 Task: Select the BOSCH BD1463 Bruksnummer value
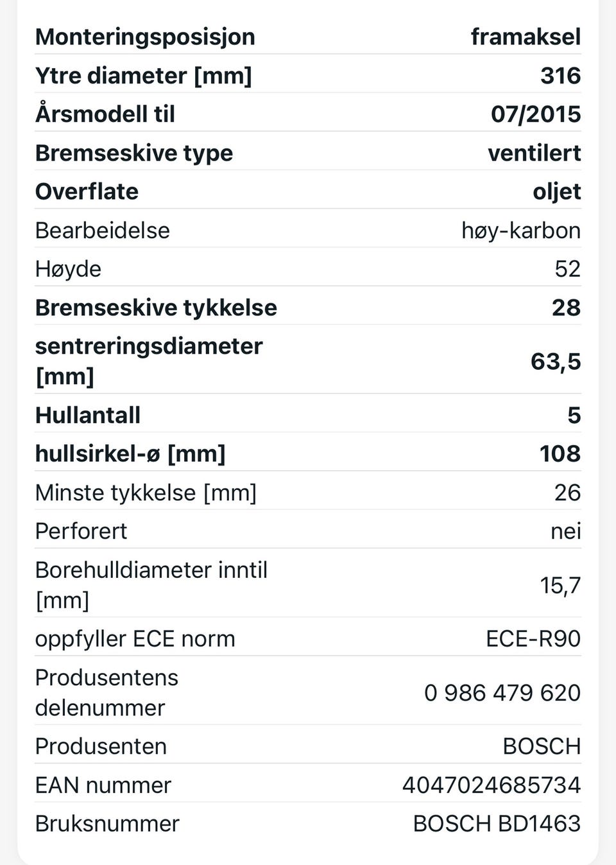coord(496,823)
